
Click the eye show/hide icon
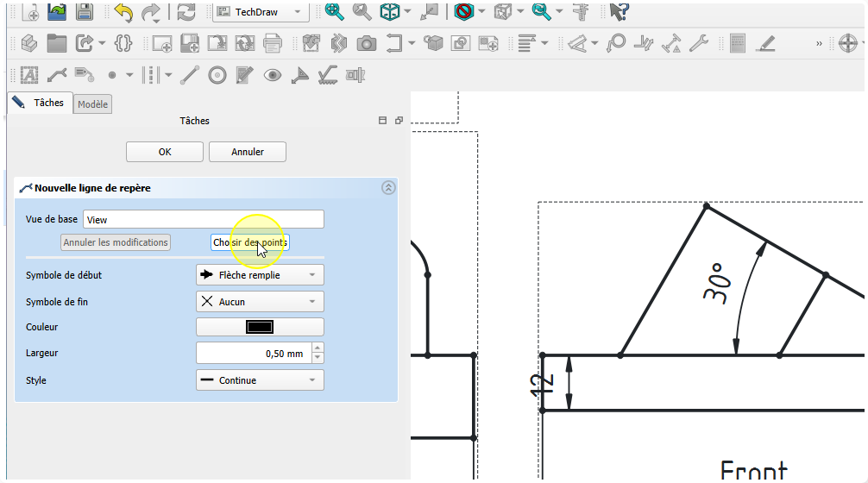tap(273, 75)
